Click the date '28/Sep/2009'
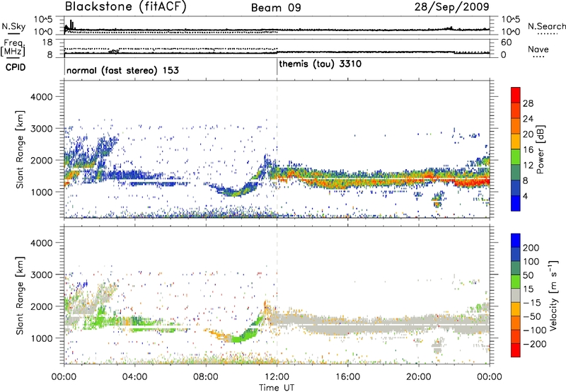Image resolution: width=566 pixels, height=392 pixels. click(x=451, y=6)
